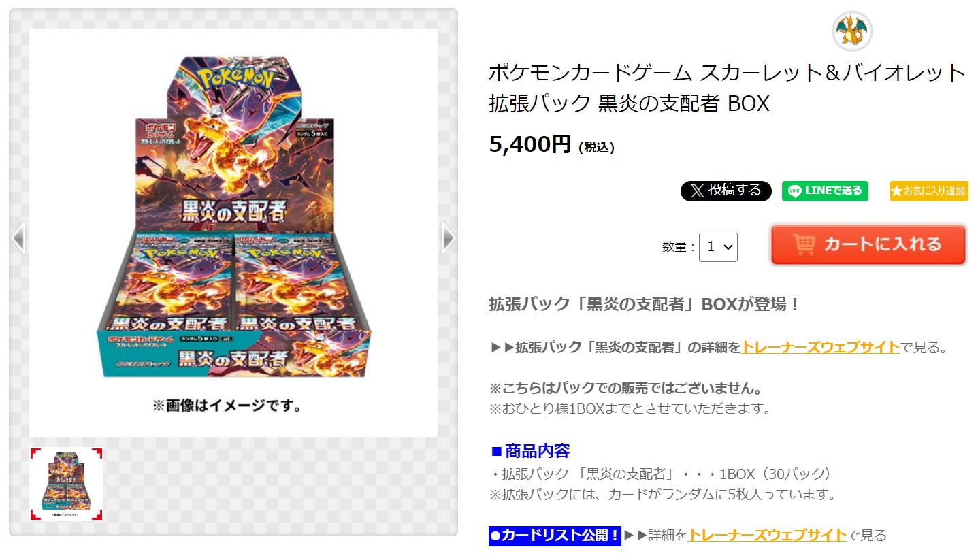Click the star icon in favorites button

coord(897,192)
